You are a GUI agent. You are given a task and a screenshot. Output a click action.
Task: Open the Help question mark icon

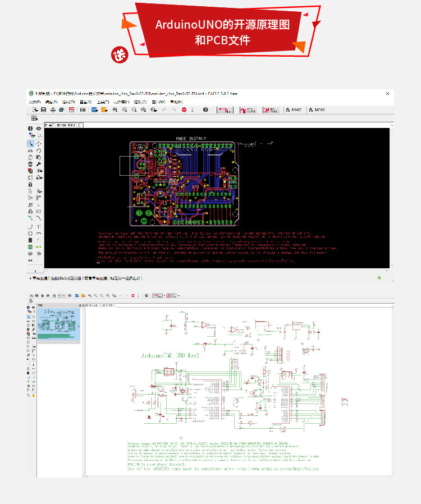coord(205,110)
